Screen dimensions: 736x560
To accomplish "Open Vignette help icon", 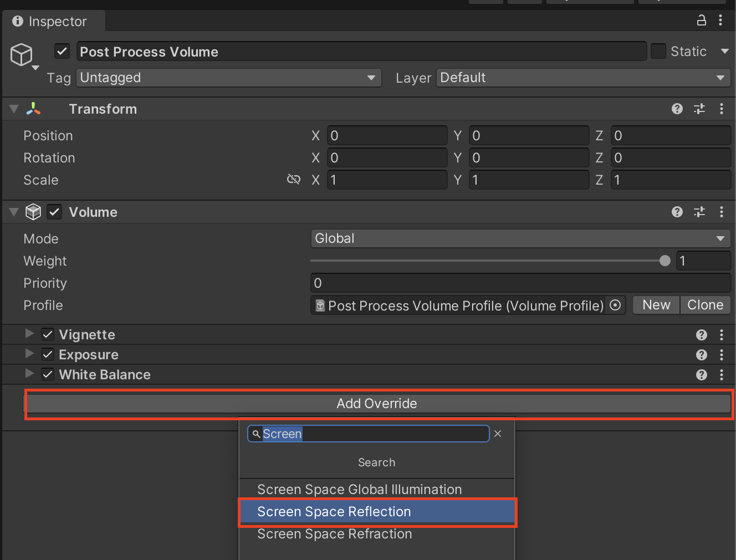I will [x=701, y=335].
